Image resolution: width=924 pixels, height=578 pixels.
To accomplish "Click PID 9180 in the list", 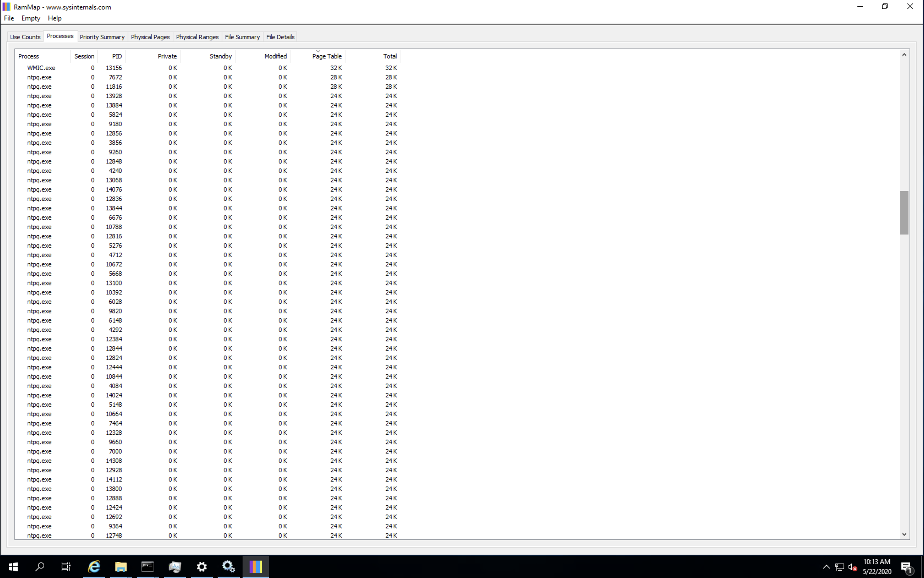I will point(115,124).
